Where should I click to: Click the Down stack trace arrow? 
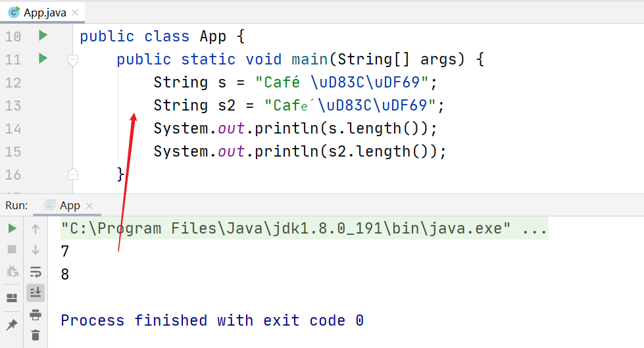tap(36, 250)
